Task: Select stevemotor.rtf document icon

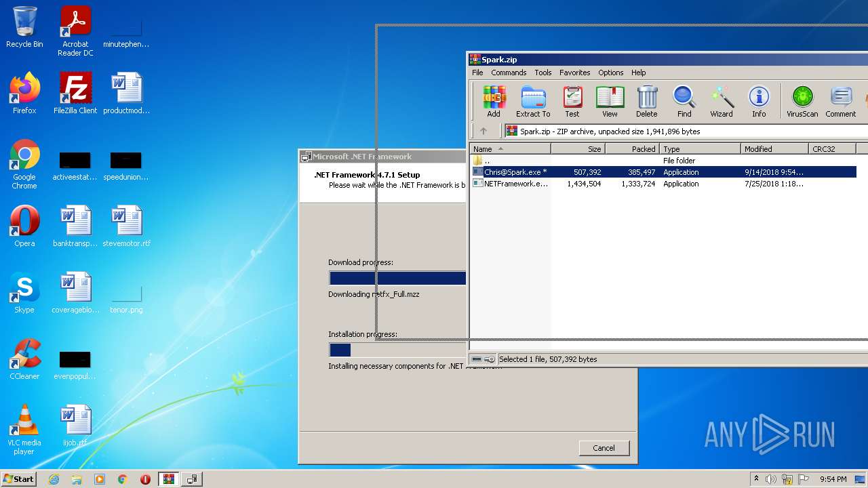Action: click(126, 226)
